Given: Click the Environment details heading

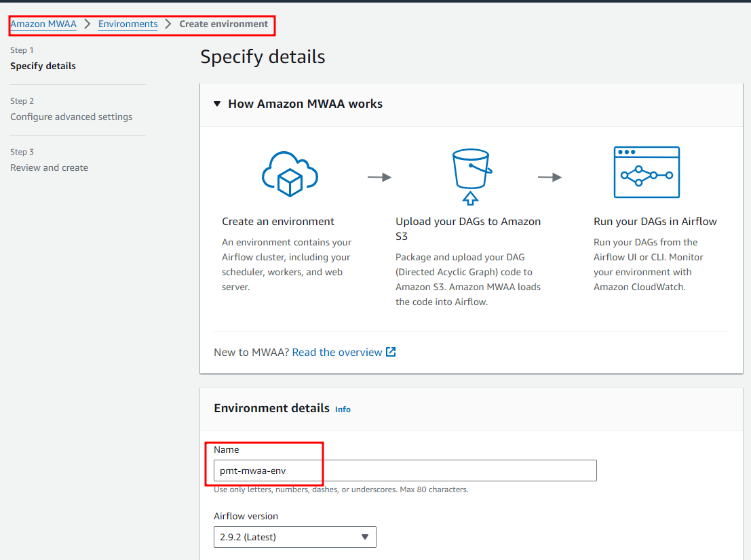Looking at the screenshot, I should point(271,408).
